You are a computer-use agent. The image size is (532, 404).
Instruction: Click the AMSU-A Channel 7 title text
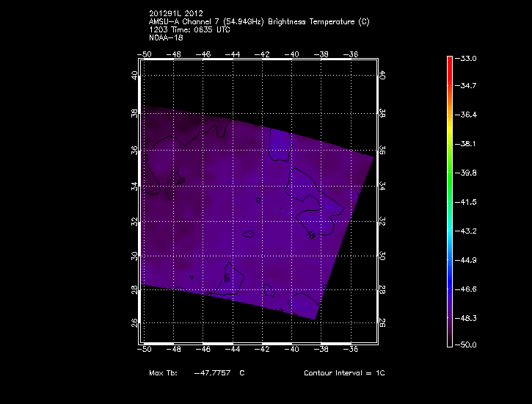click(258, 22)
